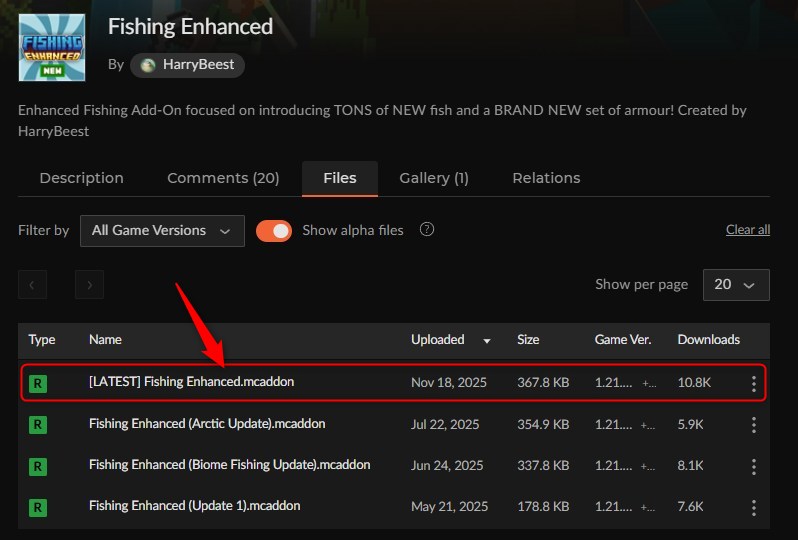Image resolution: width=798 pixels, height=540 pixels.
Task: Open the Fishing Enhanced project logo thumbnail
Action: [x=52, y=47]
